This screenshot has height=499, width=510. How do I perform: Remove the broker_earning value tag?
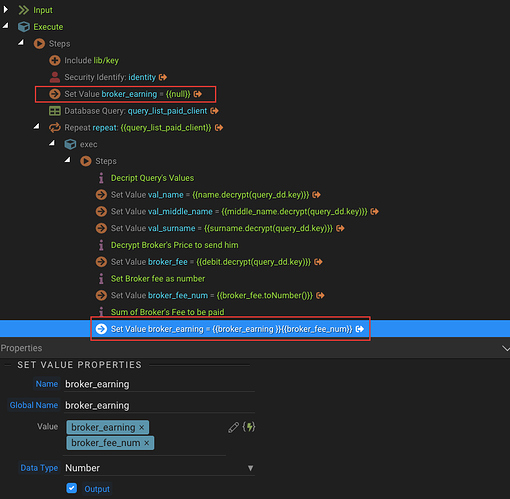point(142,427)
